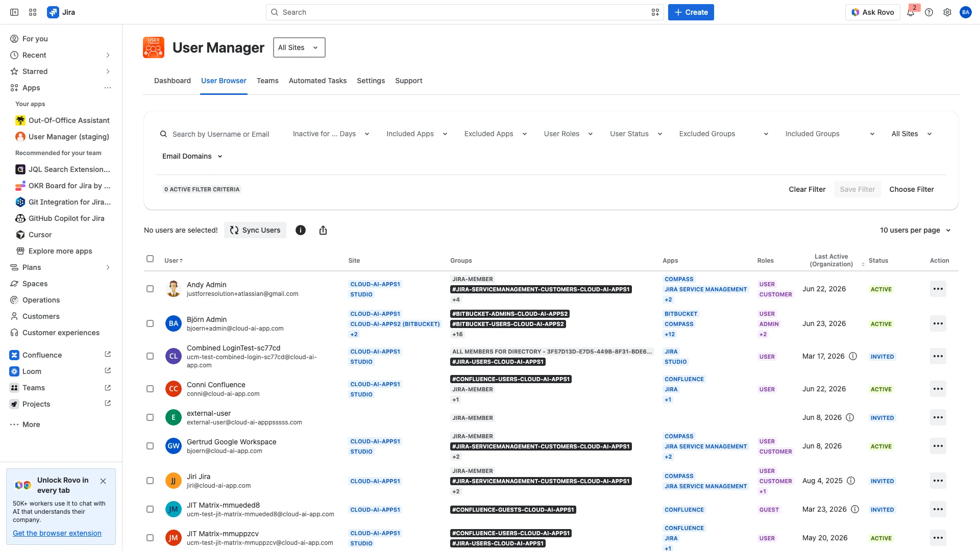
Task: Click info icon beside Mar 17, 2026 date
Action: [853, 356]
